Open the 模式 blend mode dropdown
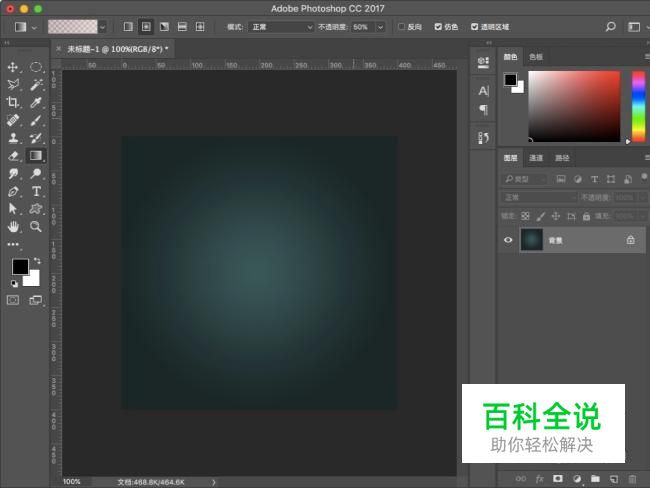The height and width of the screenshot is (488, 650). pyautogui.click(x=281, y=27)
